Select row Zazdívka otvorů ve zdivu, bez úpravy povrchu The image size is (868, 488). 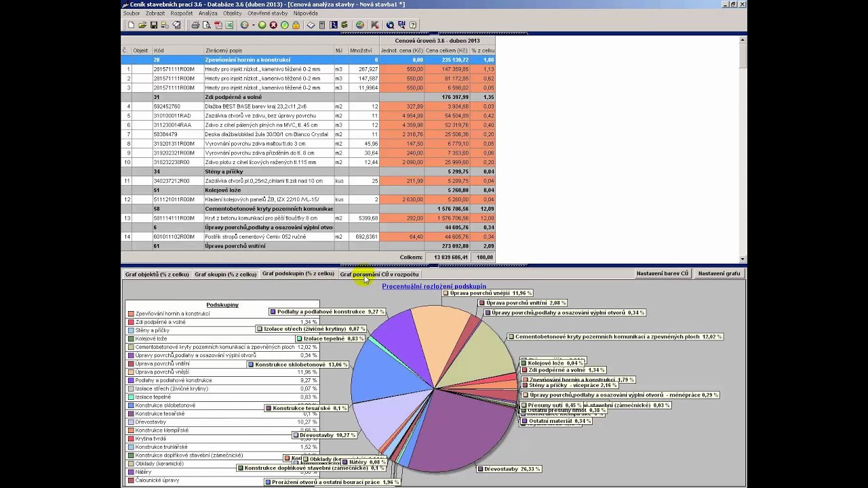[308, 116]
